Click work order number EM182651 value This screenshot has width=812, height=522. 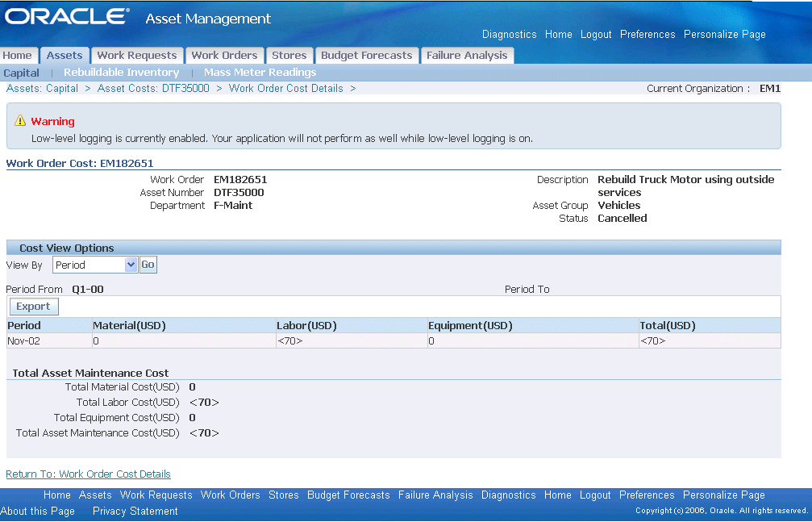(x=240, y=180)
